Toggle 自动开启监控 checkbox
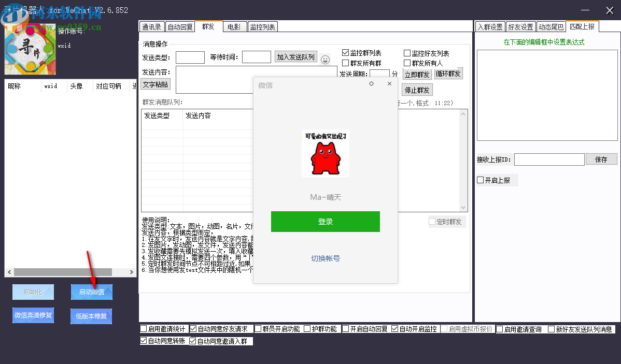 point(394,329)
